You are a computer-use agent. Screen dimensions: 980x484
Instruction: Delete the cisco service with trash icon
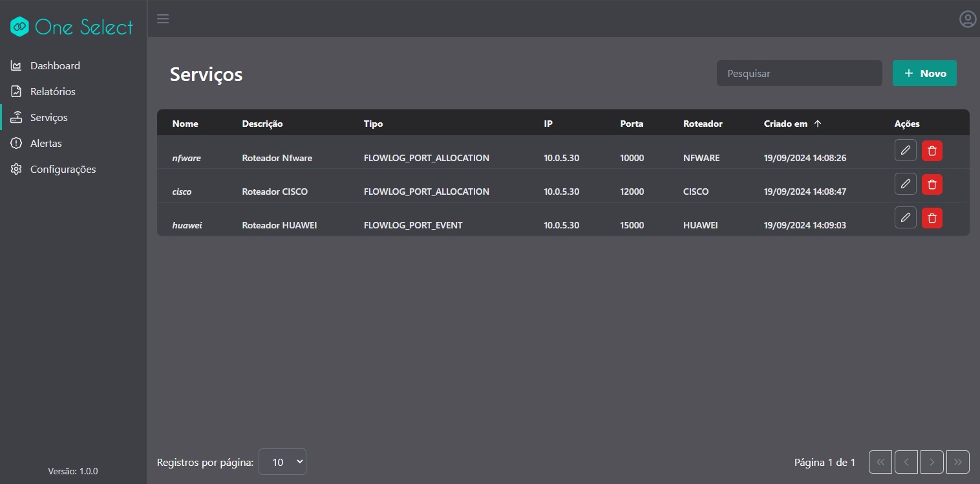click(932, 184)
